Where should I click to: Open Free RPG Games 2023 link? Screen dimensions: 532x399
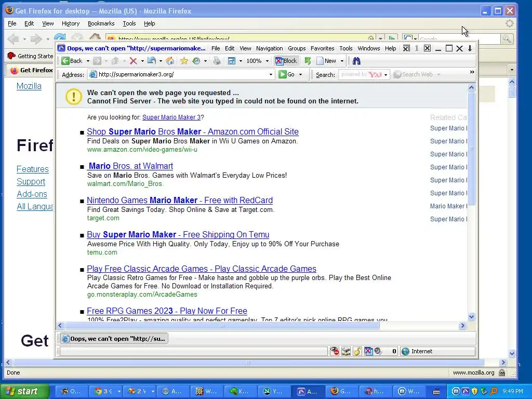coord(167,311)
